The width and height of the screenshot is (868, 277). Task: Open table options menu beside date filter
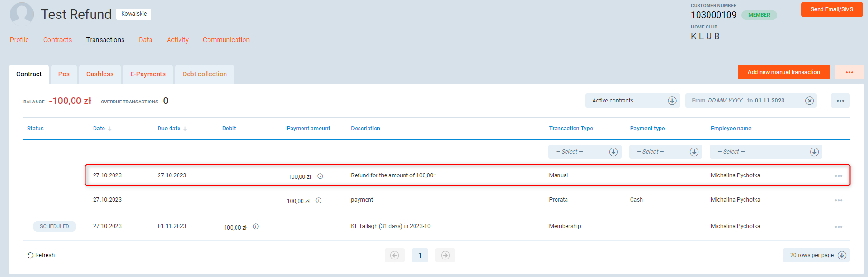pyautogui.click(x=840, y=101)
